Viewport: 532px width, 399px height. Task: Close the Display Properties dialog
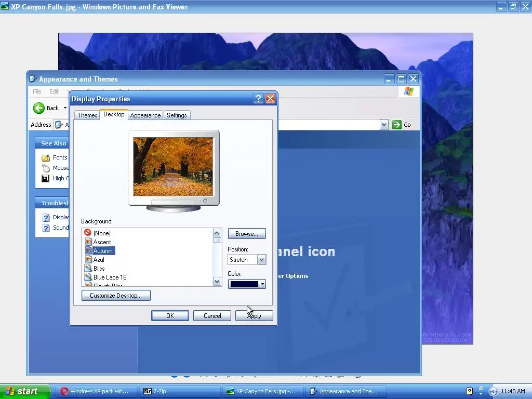click(x=270, y=99)
